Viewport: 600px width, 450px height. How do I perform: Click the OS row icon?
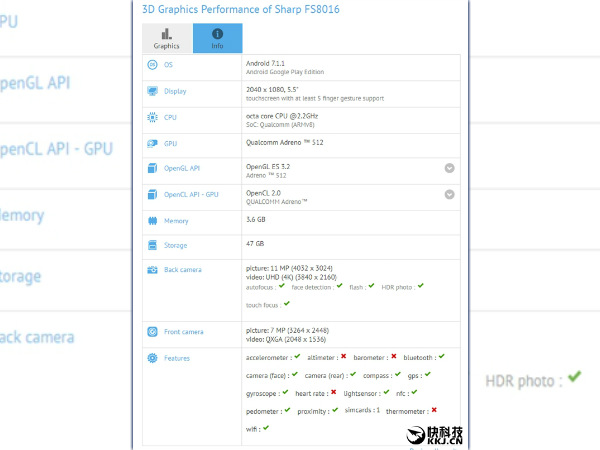point(152,65)
